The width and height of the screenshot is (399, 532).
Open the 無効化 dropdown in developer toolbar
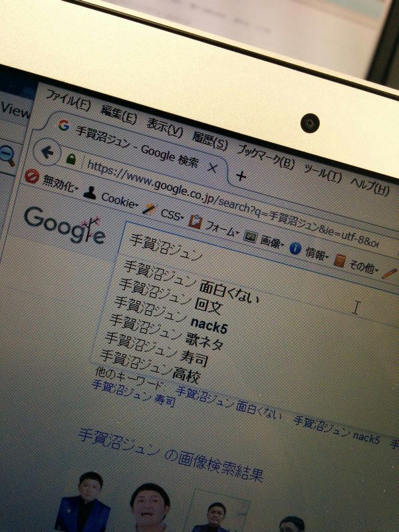click(60, 184)
